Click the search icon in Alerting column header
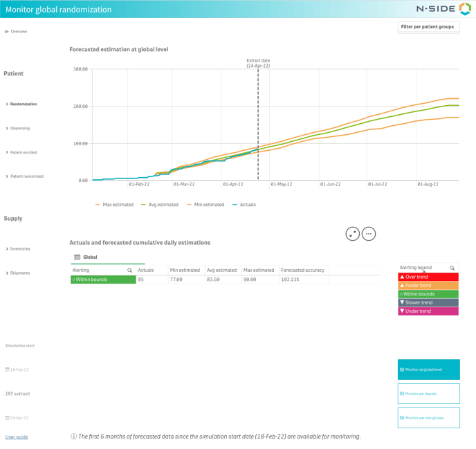476x449 pixels. point(129,271)
